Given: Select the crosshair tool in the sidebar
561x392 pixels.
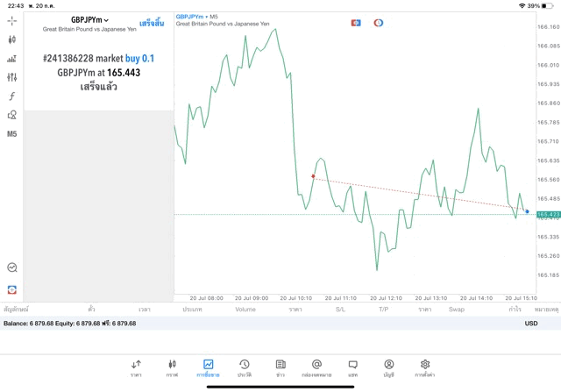Looking at the screenshot, I should [x=11, y=21].
